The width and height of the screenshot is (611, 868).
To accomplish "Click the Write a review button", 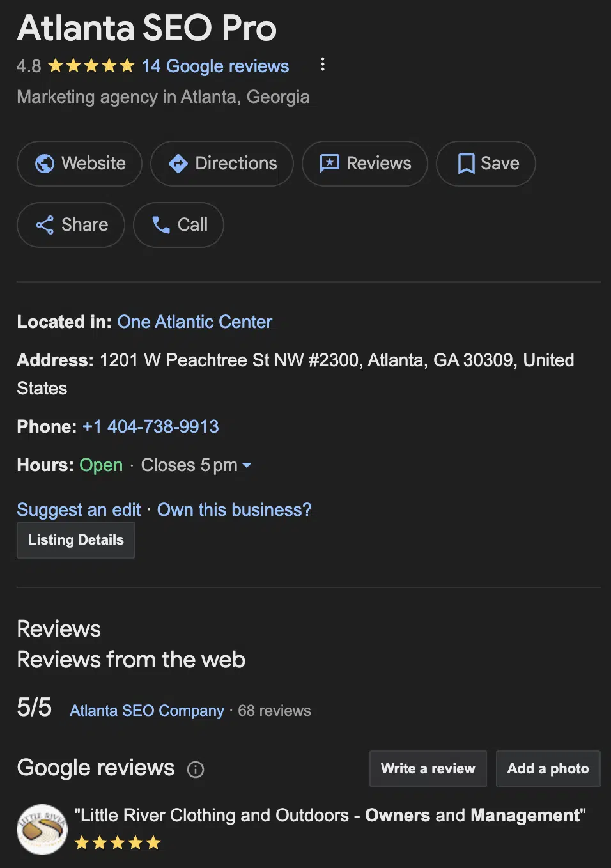I will pos(428,769).
